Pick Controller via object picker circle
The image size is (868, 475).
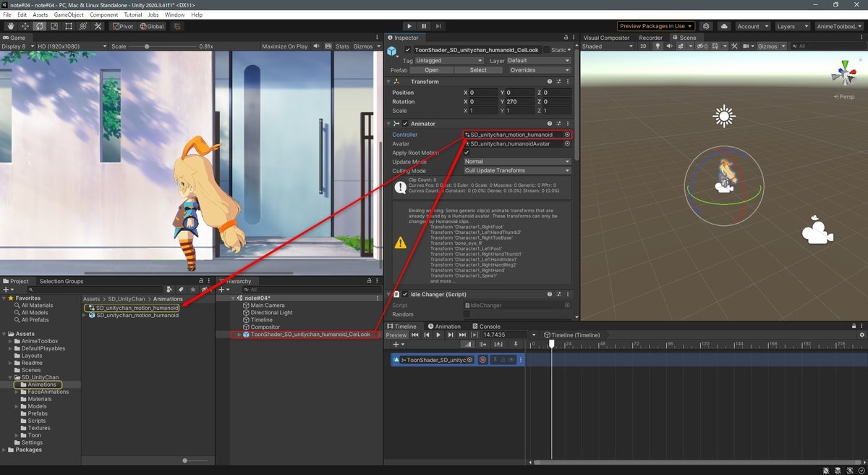tap(567, 135)
